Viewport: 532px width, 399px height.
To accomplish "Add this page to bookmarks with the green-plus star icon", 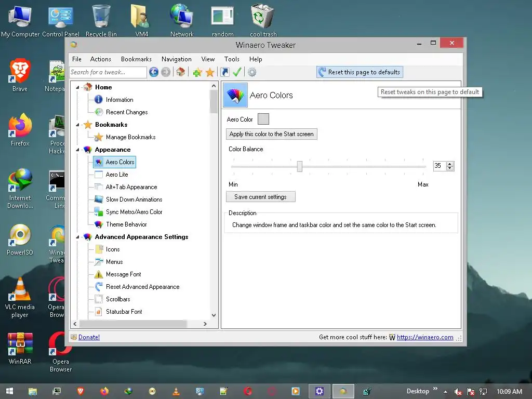I will pyautogui.click(x=197, y=72).
